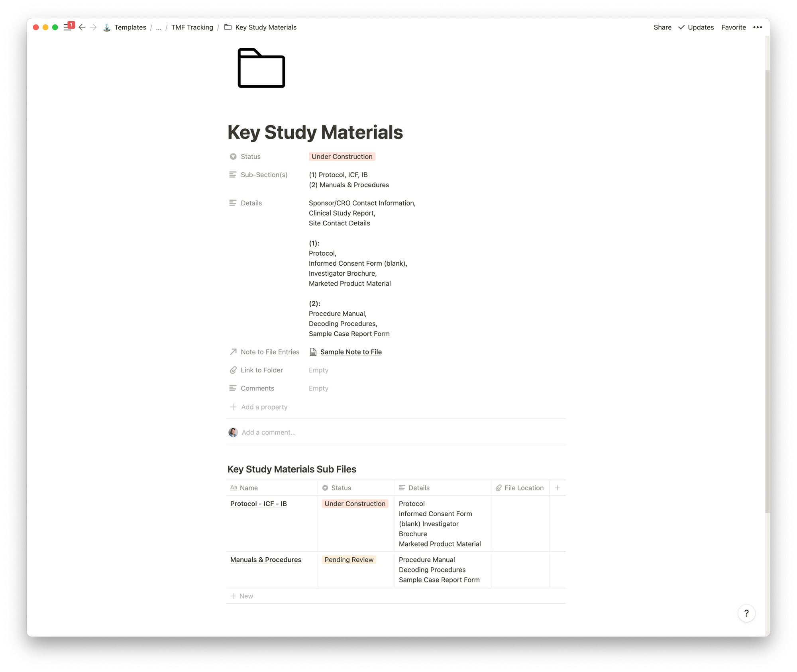Screen dimensions: 797x672
Task: Click the large folder page icon
Action: tap(261, 68)
